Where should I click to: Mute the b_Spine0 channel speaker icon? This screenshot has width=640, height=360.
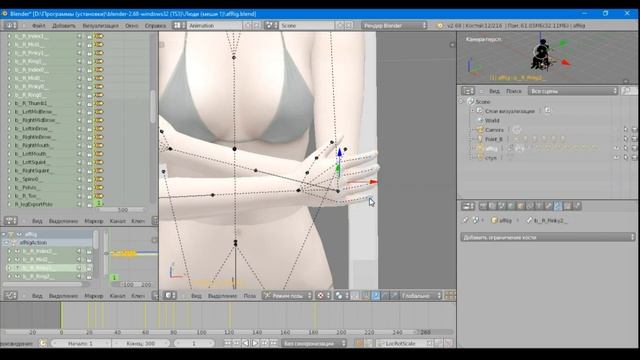pos(80,179)
